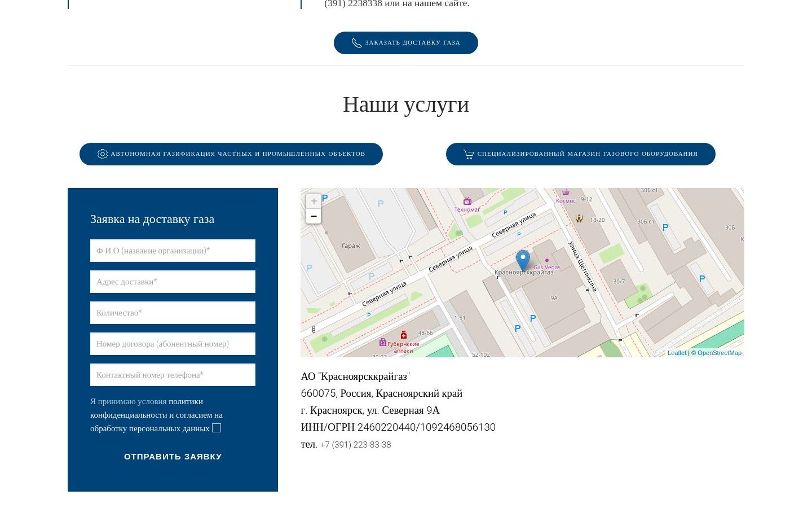Focus the Контактный номер телефона field
The width and height of the screenshot is (812, 508).
click(173, 375)
